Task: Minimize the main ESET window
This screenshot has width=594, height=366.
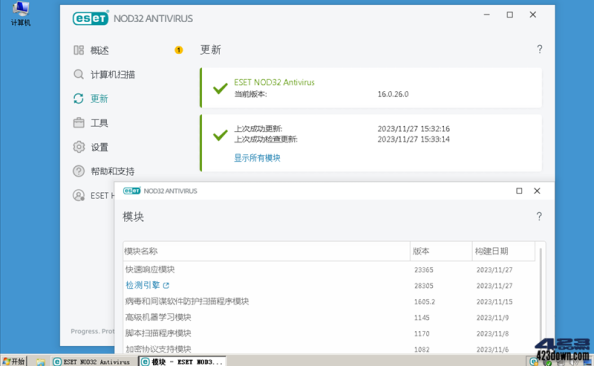Action: point(487,15)
